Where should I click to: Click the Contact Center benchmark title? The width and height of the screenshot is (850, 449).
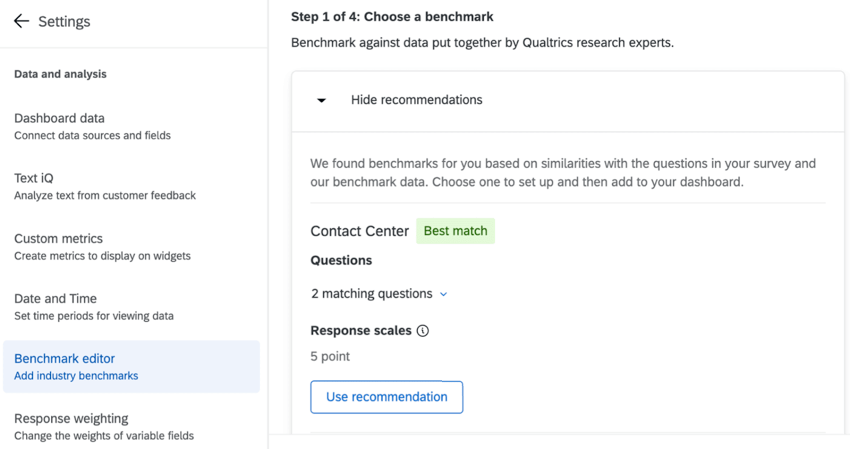pyautogui.click(x=359, y=231)
